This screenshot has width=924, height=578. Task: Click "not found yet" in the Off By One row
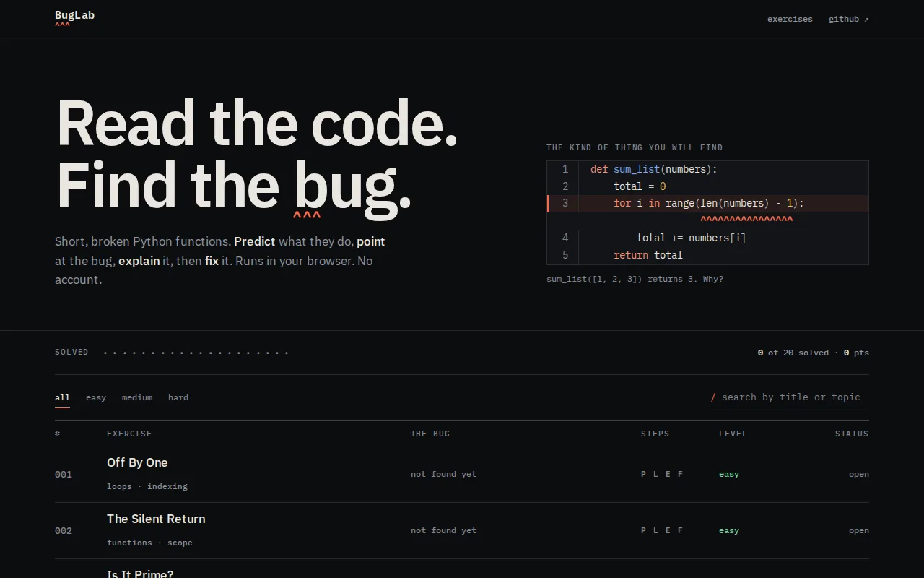pos(443,475)
